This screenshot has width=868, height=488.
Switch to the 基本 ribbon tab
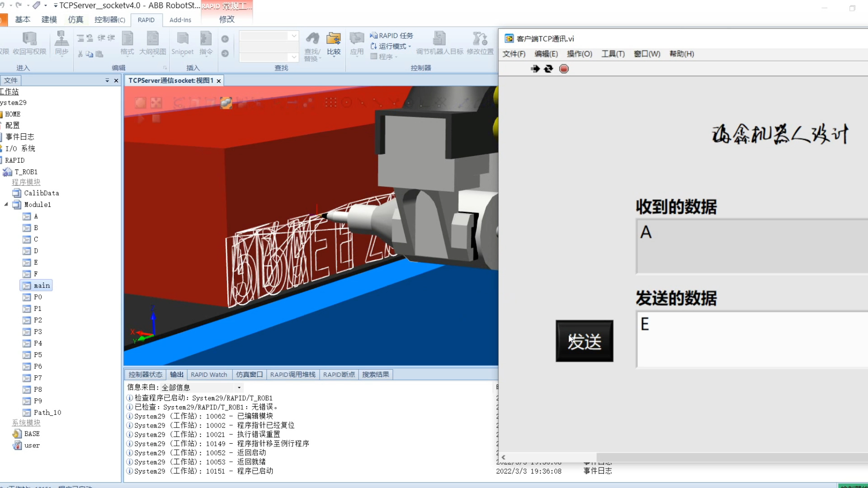coord(23,19)
